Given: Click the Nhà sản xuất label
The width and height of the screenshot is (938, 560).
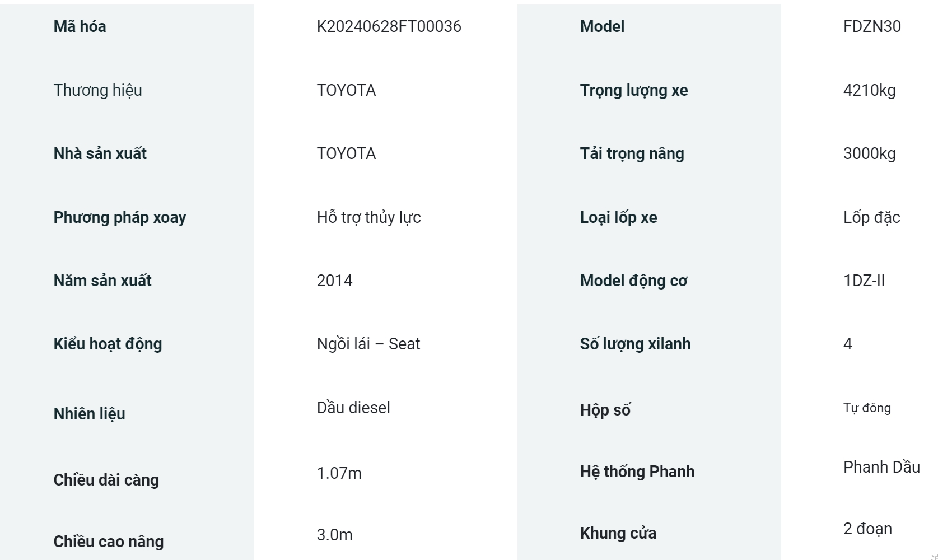Looking at the screenshot, I should click(x=100, y=153).
